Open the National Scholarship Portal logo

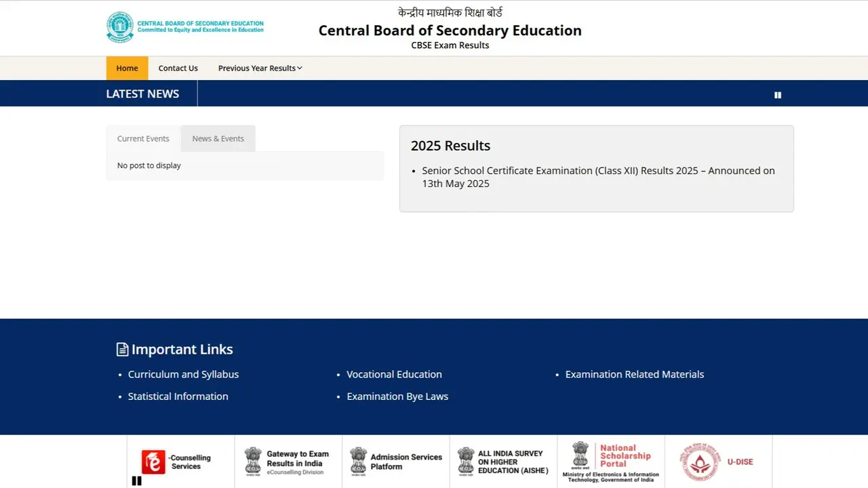pos(609,462)
